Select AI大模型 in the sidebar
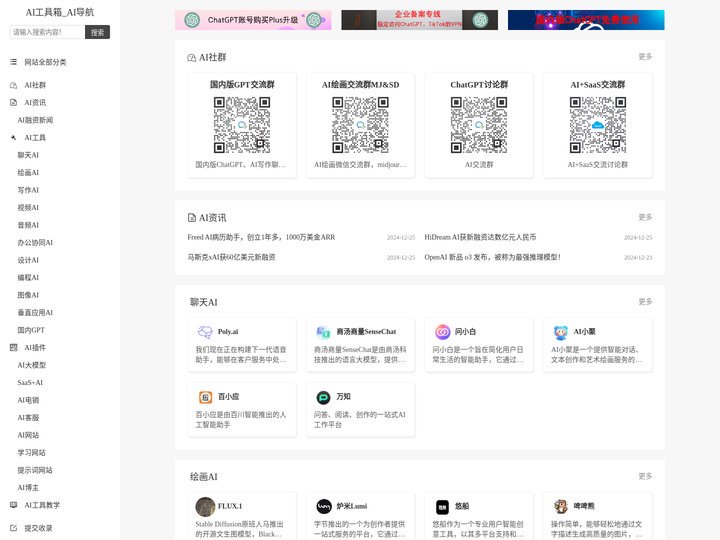Screen dimensions: 720x540 tap(32, 365)
